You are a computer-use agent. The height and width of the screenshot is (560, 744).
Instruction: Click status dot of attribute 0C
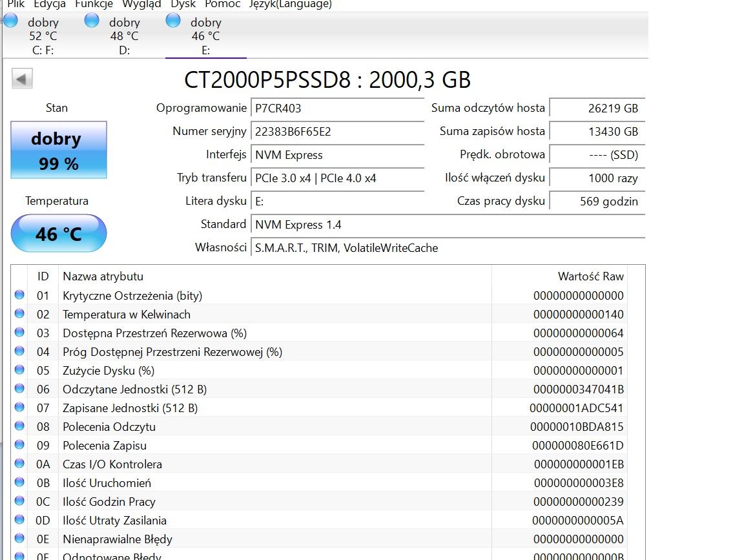[19, 501]
